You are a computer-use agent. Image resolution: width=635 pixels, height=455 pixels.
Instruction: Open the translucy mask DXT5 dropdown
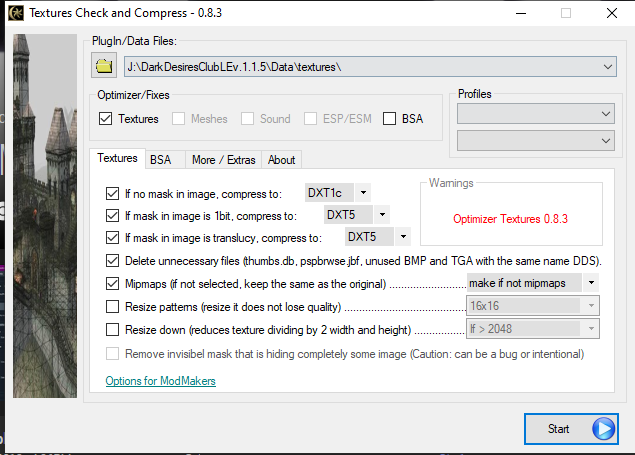403,236
